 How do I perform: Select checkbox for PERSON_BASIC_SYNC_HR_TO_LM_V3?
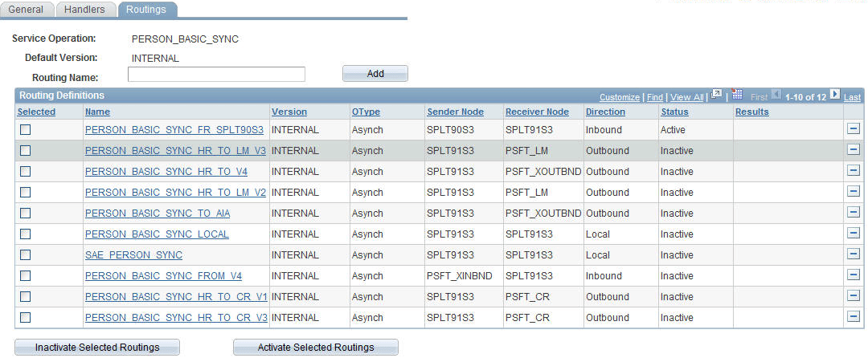coord(26,151)
